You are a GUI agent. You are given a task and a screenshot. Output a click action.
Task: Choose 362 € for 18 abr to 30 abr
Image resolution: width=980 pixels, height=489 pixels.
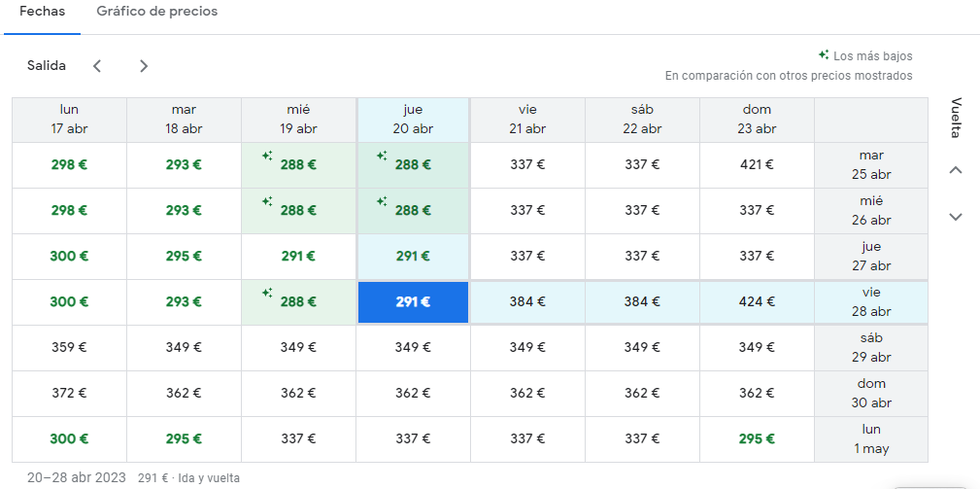click(184, 394)
